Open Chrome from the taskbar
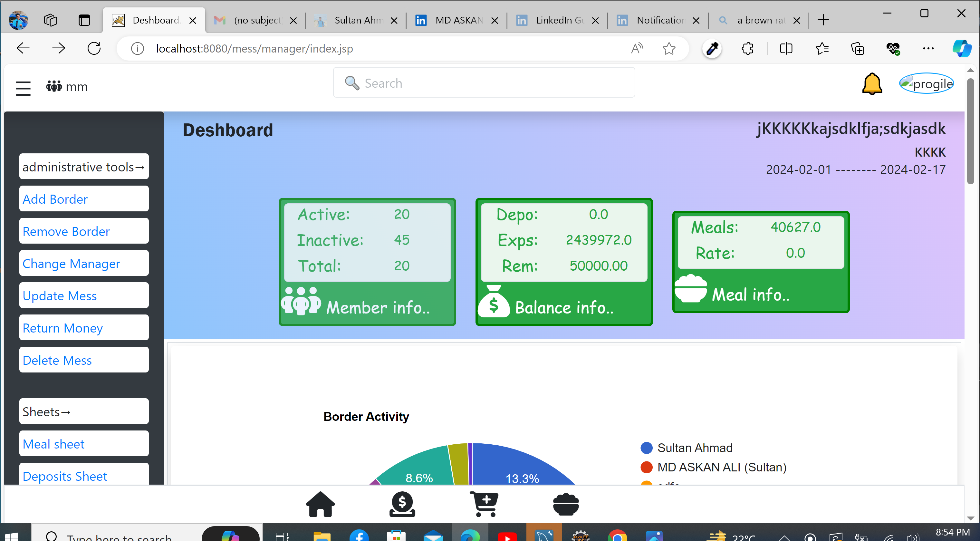Image resolution: width=980 pixels, height=541 pixels. (x=618, y=536)
